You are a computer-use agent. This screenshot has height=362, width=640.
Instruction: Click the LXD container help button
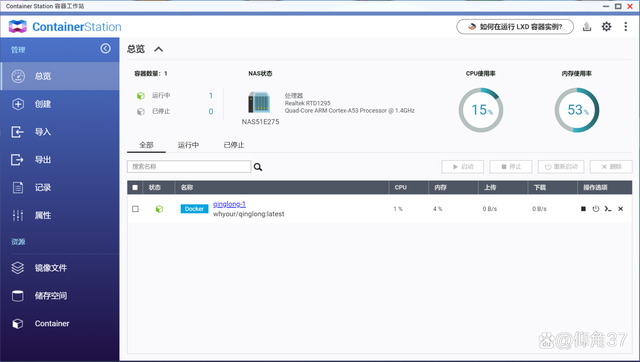point(515,27)
